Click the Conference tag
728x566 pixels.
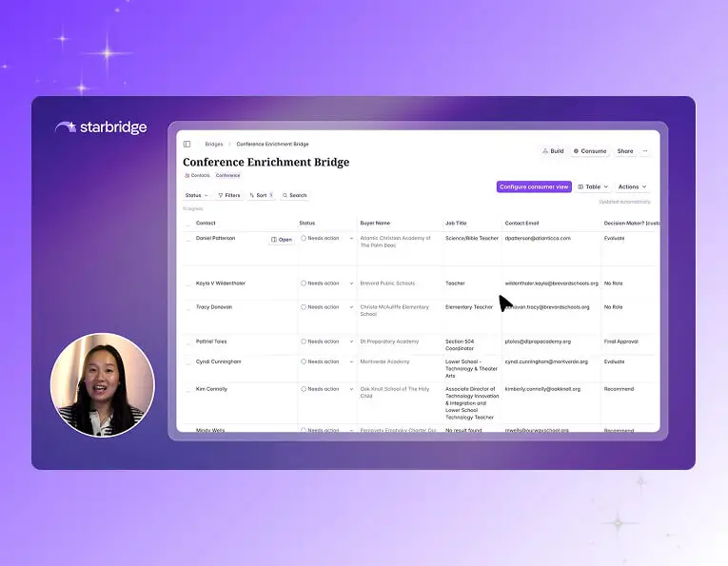click(228, 175)
